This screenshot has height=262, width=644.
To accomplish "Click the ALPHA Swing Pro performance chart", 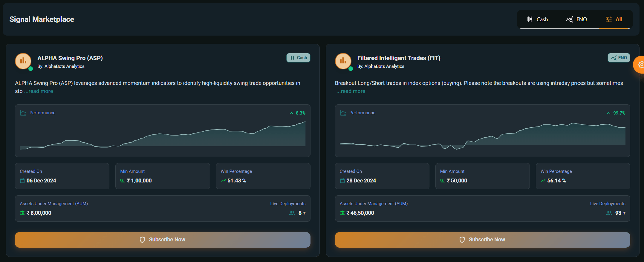I will [x=163, y=135].
